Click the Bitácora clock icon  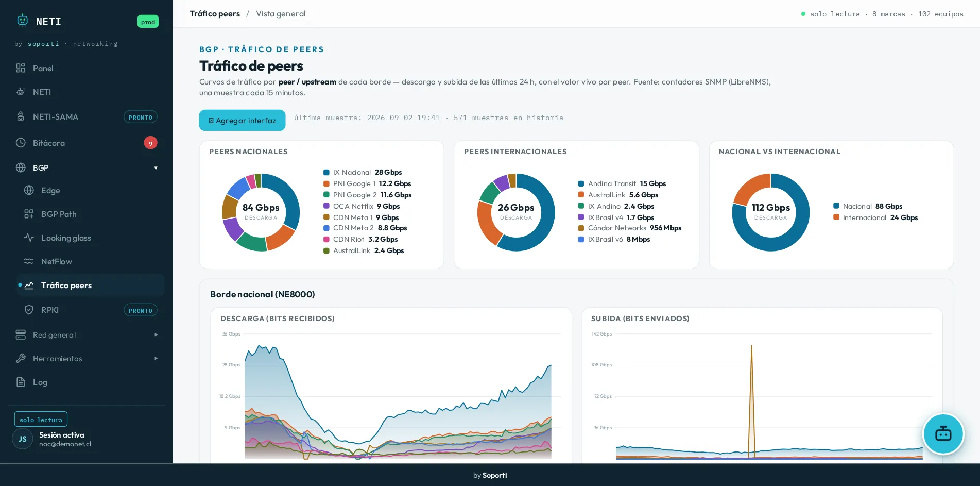pyautogui.click(x=21, y=143)
